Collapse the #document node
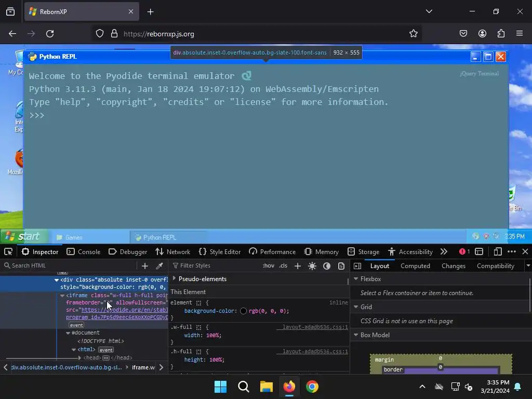The height and width of the screenshot is (399, 532). tap(68, 333)
